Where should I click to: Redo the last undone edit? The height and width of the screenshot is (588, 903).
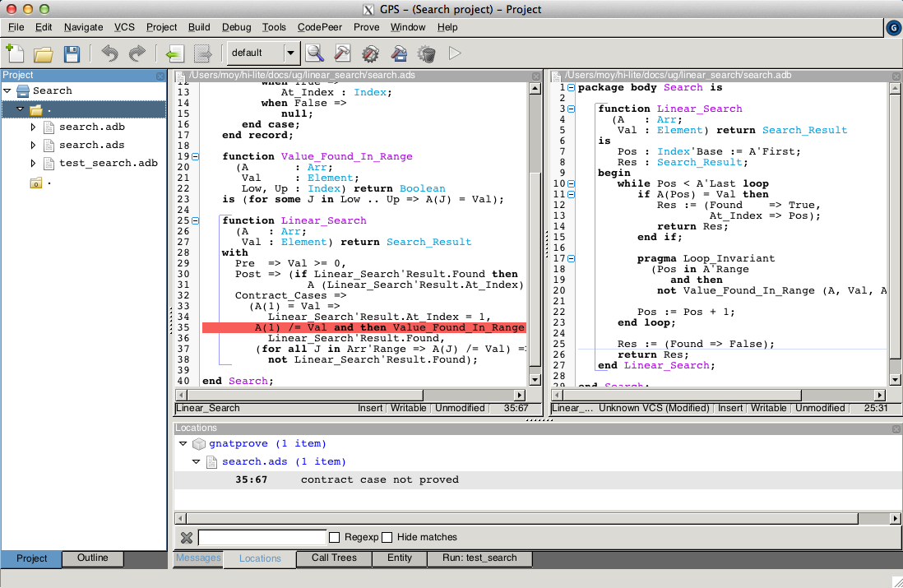pos(137,53)
